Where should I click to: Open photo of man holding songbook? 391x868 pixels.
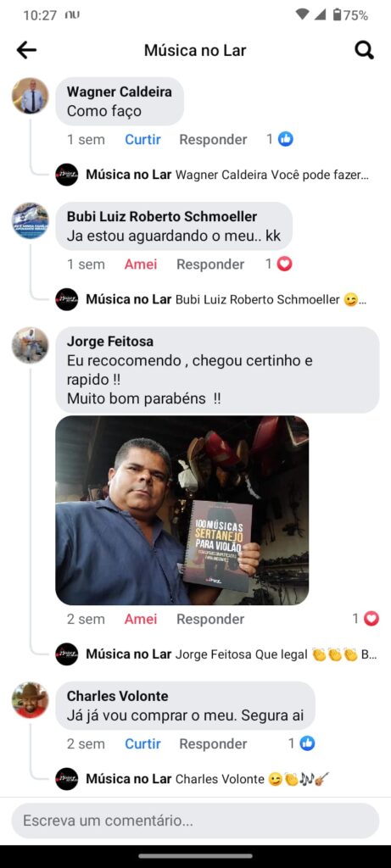(182, 510)
